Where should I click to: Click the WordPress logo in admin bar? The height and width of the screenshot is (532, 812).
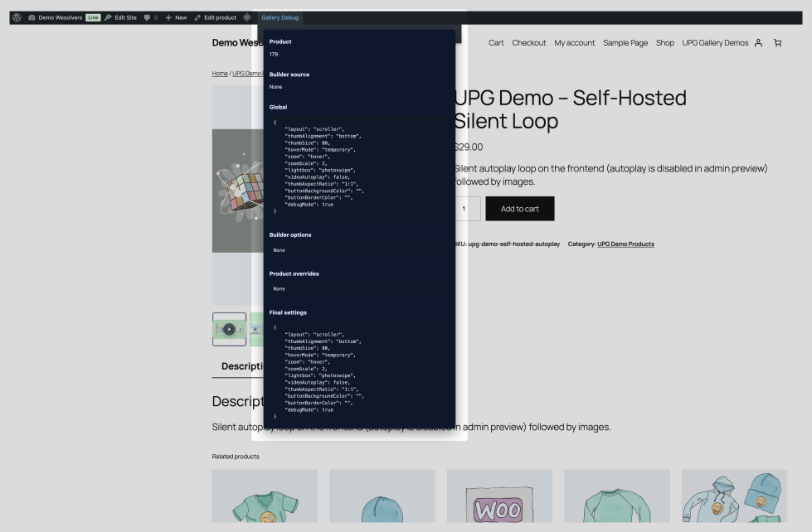click(x=17, y=17)
